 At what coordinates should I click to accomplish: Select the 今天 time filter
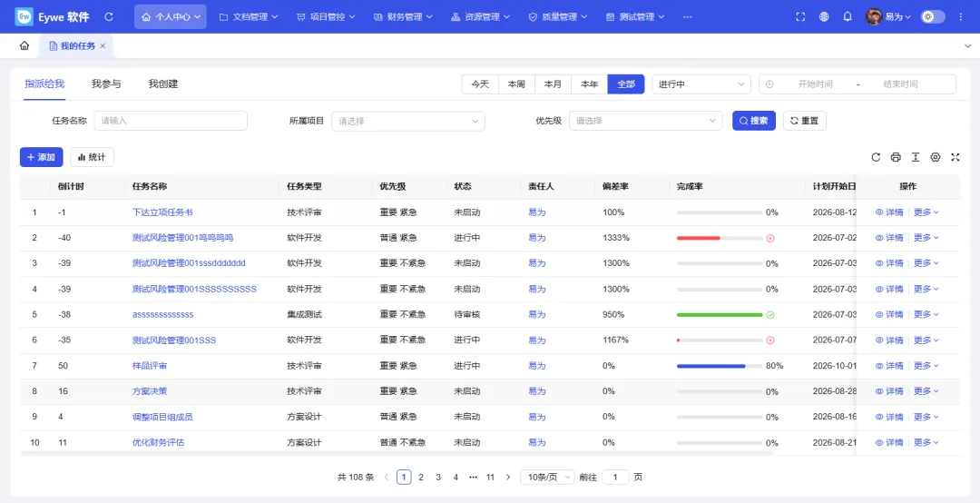coord(480,84)
